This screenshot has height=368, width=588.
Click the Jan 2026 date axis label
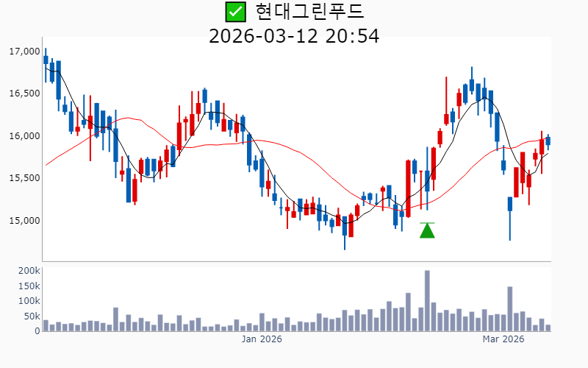pos(262,339)
